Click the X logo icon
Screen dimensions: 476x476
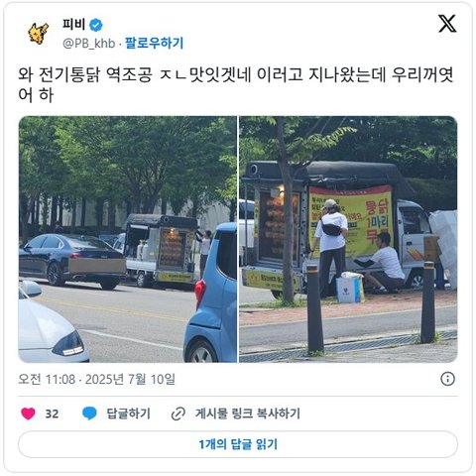tap(447, 24)
